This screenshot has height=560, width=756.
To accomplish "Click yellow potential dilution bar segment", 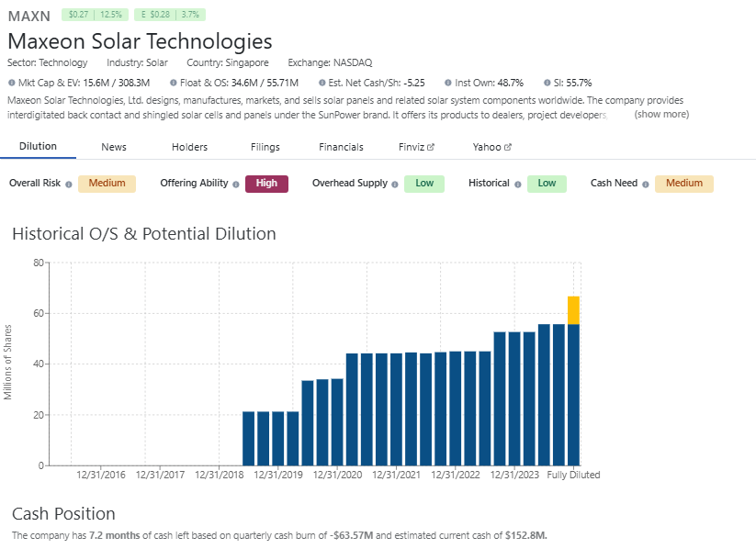I will (573, 310).
